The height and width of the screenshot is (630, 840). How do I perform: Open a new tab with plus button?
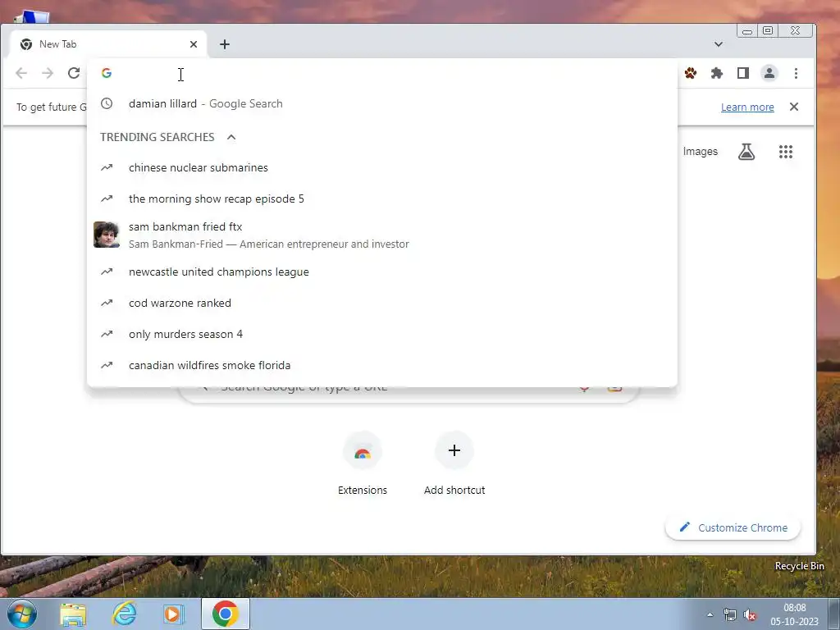click(x=225, y=44)
